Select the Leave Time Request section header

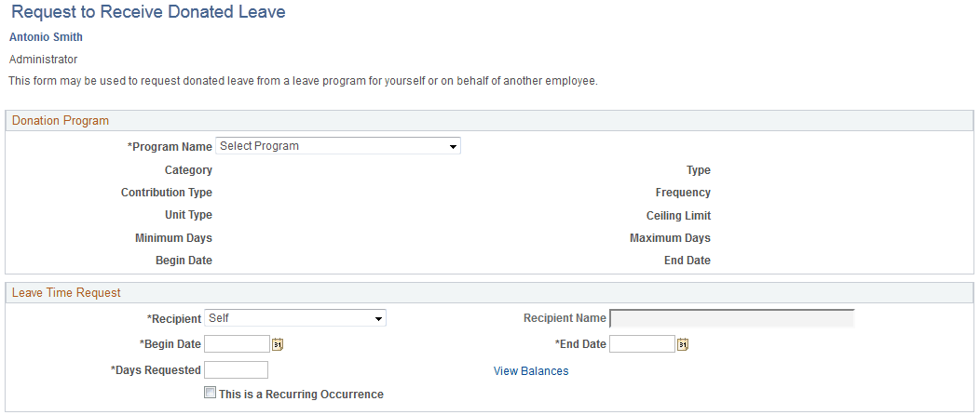(x=66, y=293)
